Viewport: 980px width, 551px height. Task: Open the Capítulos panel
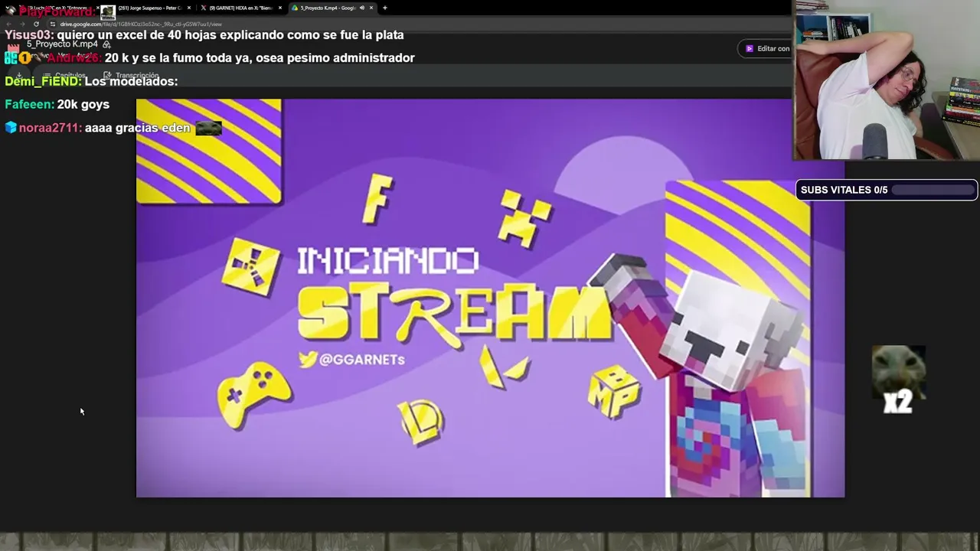[x=65, y=76]
